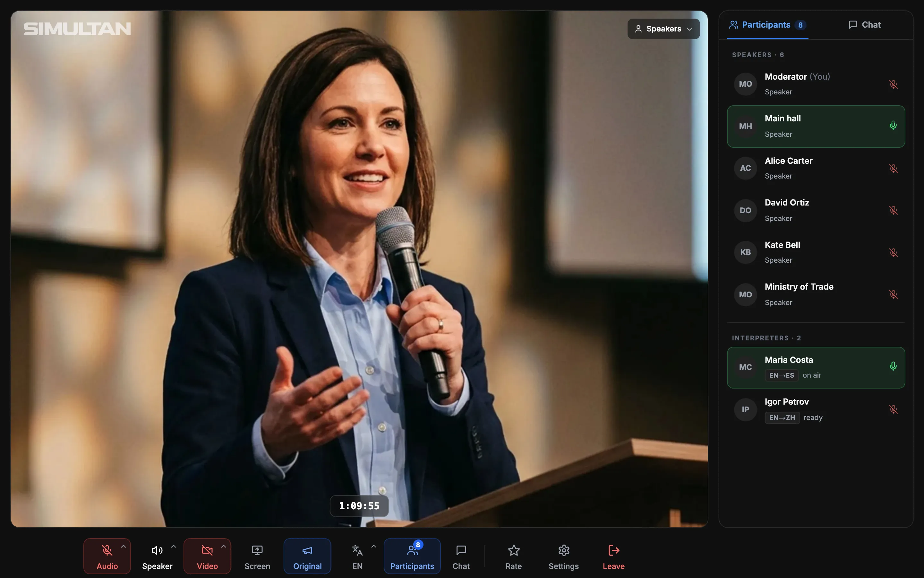Screen dimensions: 924x578
Task: Click the session timer 1:09:55
Action: (x=359, y=506)
